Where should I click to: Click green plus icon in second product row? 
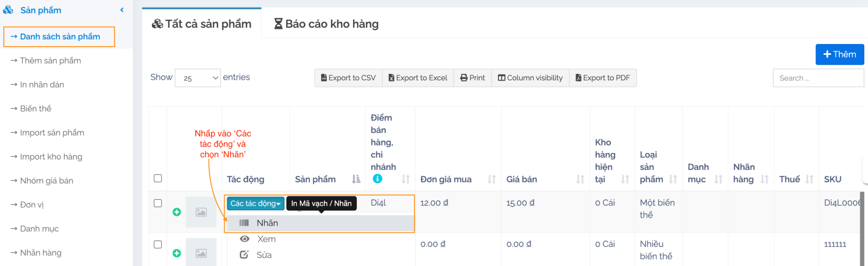point(177,253)
